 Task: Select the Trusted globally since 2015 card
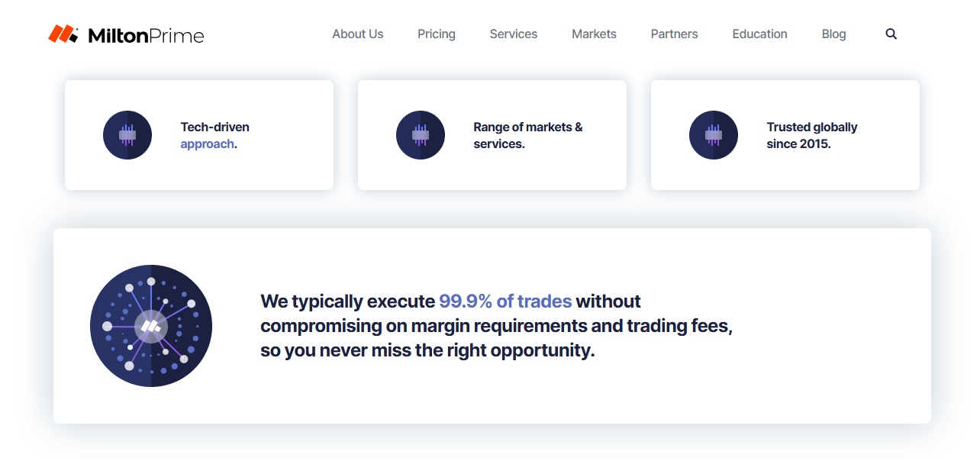(785, 135)
